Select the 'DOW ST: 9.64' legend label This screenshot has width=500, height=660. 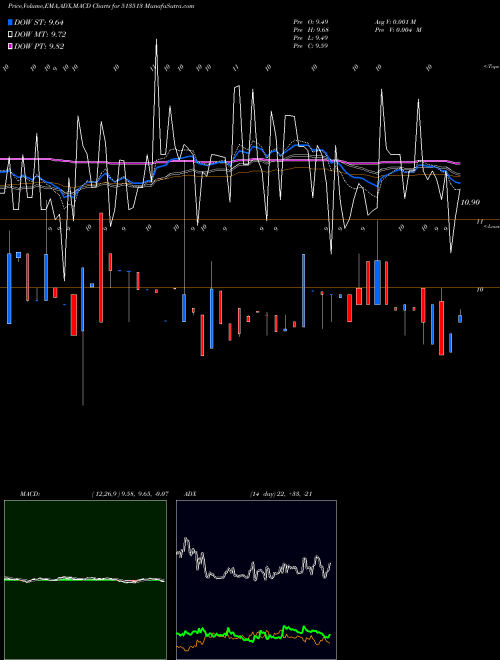[39, 22]
